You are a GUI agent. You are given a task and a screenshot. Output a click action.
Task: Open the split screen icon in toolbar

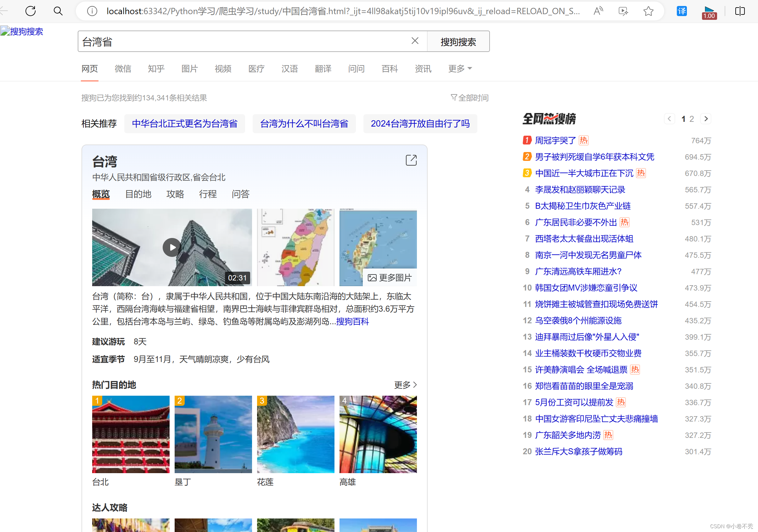click(740, 11)
